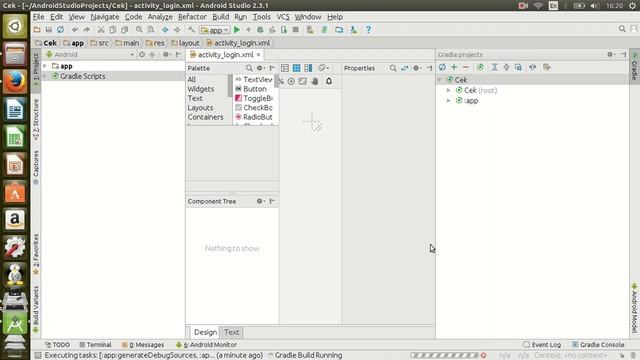Expand the Cek (root) Gradle node

(449, 90)
